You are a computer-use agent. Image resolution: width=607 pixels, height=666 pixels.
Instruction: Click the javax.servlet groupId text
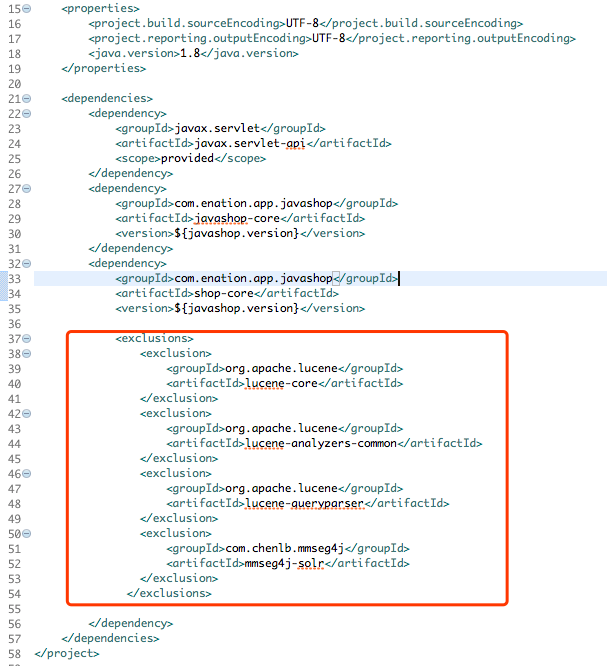tap(217, 128)
